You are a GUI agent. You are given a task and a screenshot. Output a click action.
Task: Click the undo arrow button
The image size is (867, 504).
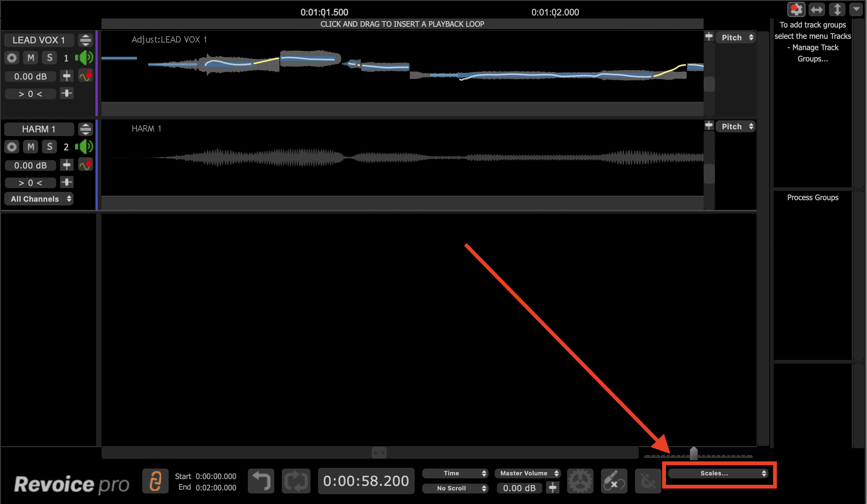(261, 481)
